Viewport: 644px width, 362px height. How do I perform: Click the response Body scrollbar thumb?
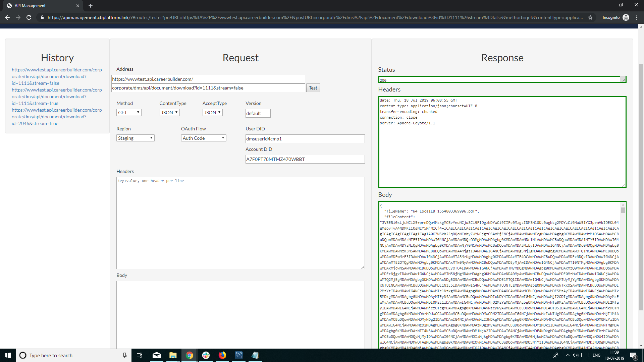click(x=623, y=210)
